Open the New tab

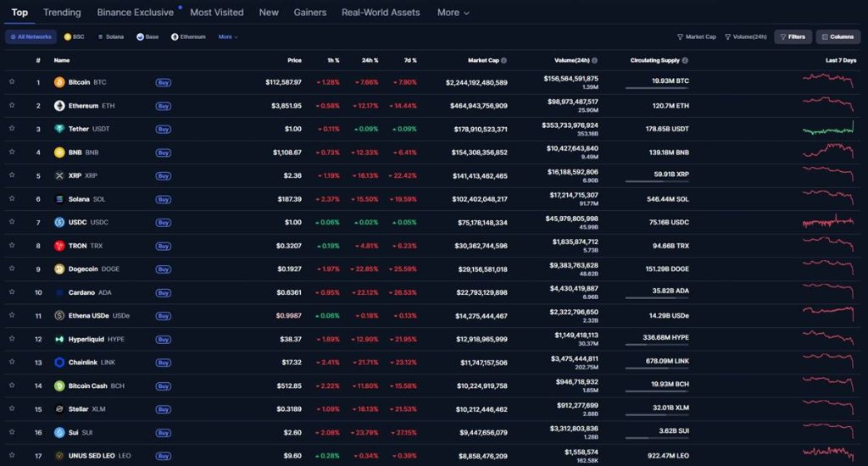tap(269, 12)
